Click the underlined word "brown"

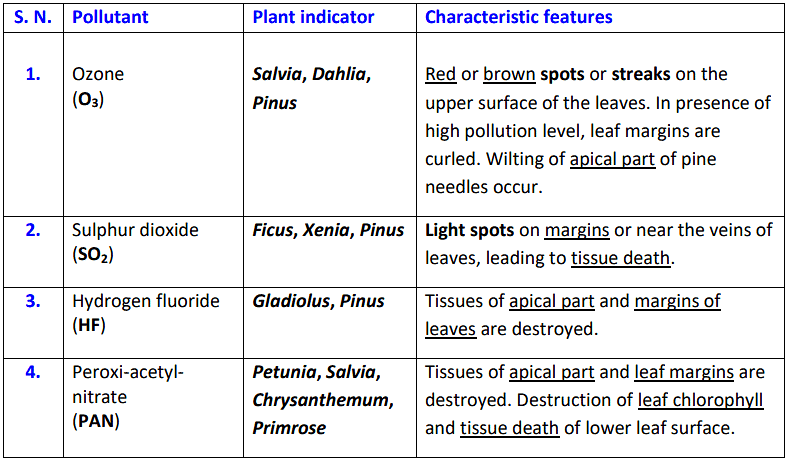tap(509, 75)
